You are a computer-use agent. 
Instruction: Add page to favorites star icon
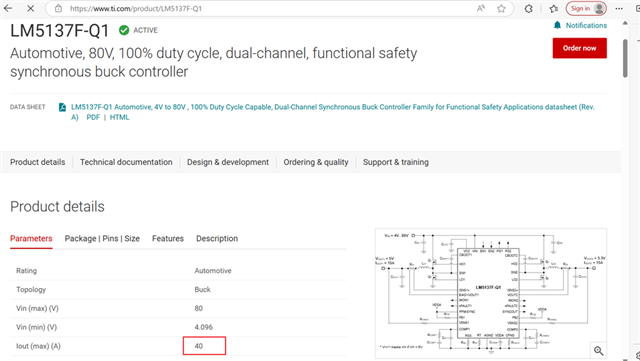(501, 8)
